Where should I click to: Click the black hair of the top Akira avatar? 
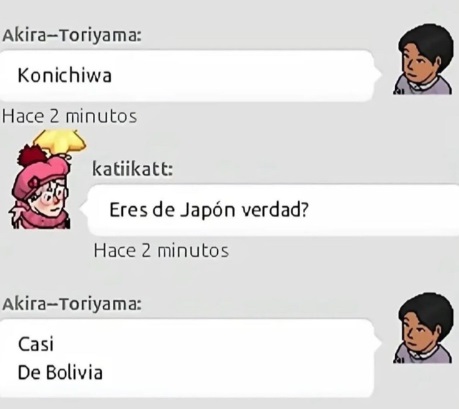tap(427, 43)
